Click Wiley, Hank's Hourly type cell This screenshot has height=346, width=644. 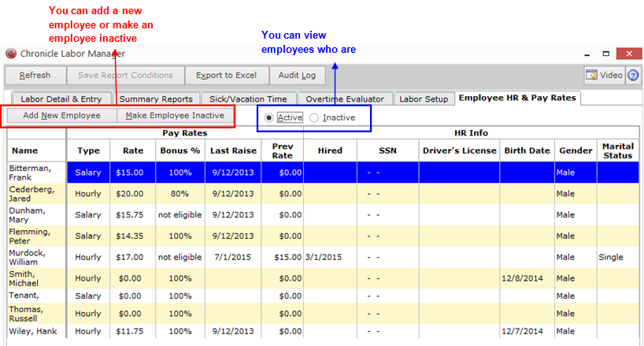88,331
